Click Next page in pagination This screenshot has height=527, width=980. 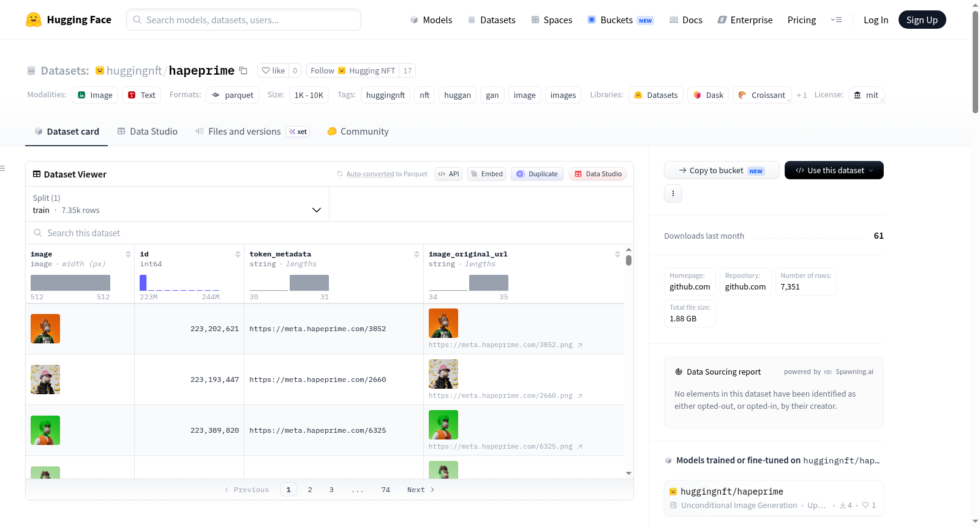click(421, 490)
